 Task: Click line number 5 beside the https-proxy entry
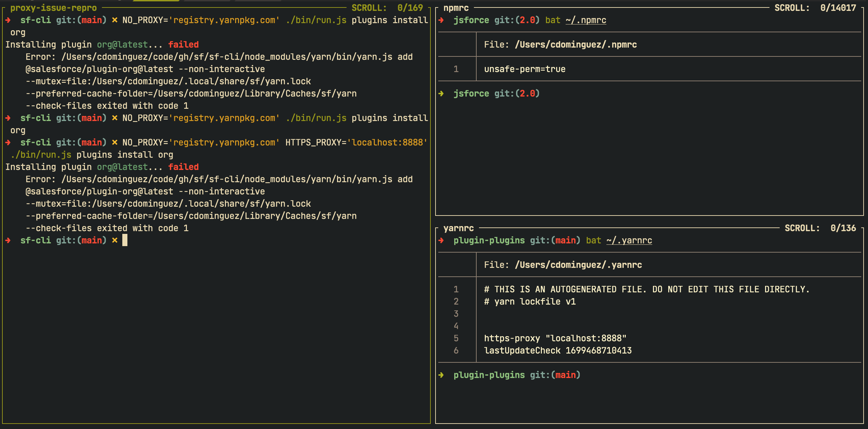(456, 338)
